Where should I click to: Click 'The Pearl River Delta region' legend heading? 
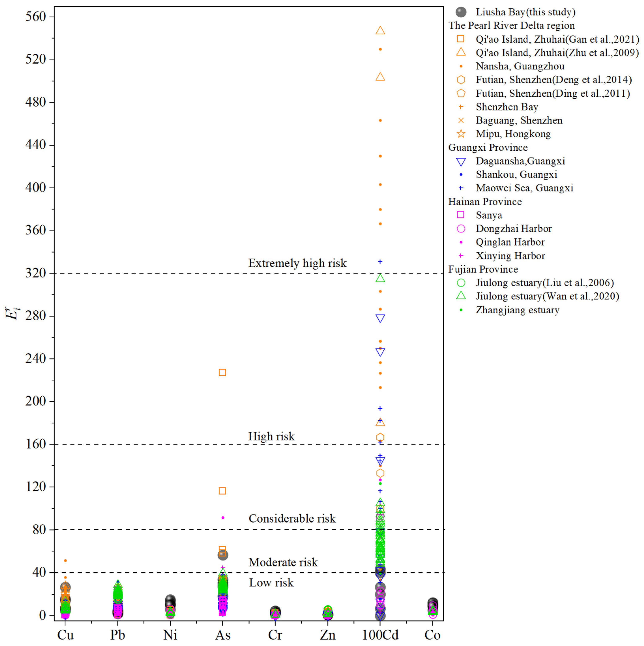511,26
